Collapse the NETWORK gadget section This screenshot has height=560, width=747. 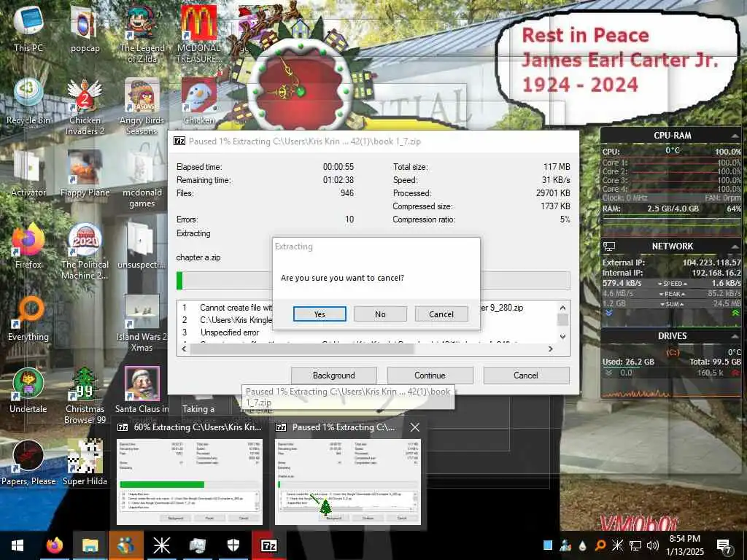(x=735, y=246)
